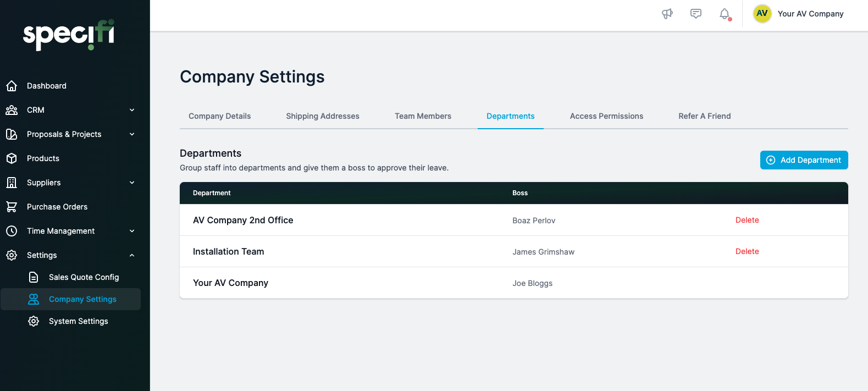Click boss name Boaz Perlov
868x391 pixels.
tap(534, 221)
